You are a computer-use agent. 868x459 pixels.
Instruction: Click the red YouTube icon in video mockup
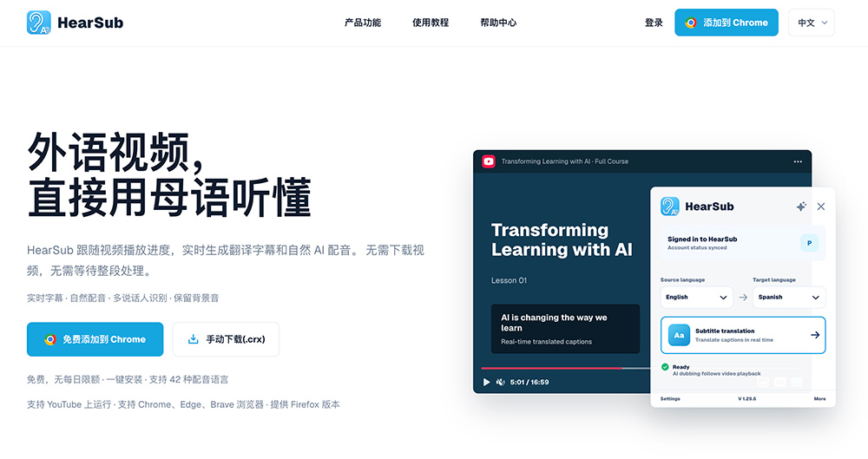[488, 161]
